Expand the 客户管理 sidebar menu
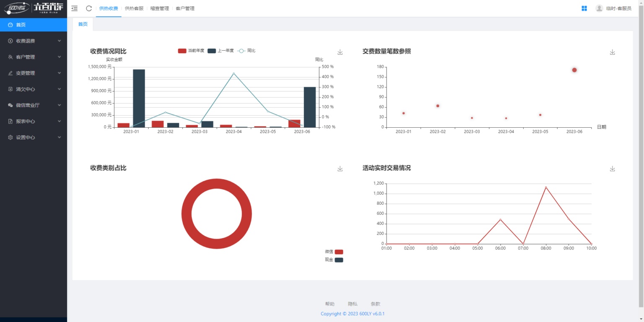 34,57
